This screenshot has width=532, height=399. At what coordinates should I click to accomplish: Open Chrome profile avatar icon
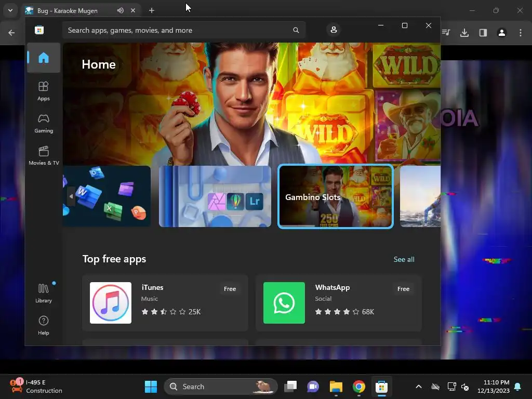[x=502, y=33]
